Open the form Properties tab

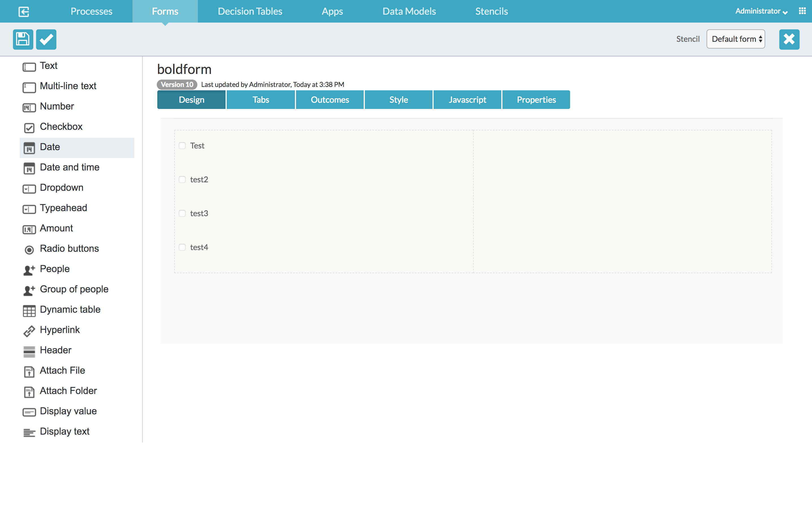[536, 100]
